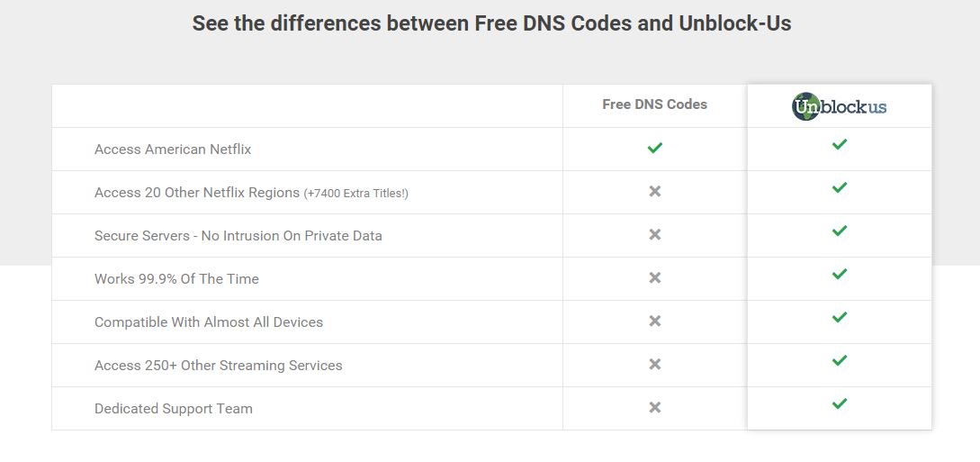Click the page heading about Free DNS Codes
The image size is (980, 462).
point(492,23)
